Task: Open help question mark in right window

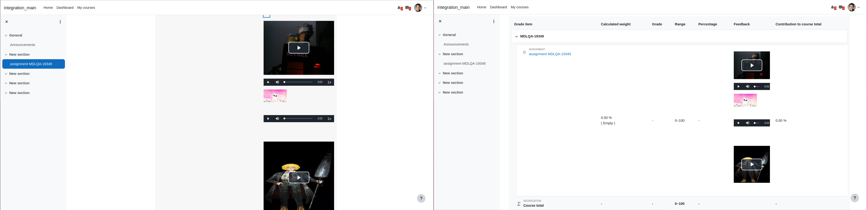Action: (x=855, y=198)
